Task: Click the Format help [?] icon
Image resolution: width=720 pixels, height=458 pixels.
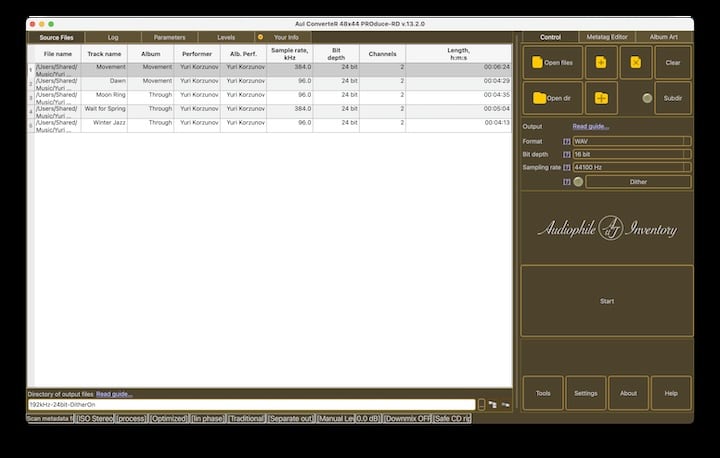Action: click(567, 141)
